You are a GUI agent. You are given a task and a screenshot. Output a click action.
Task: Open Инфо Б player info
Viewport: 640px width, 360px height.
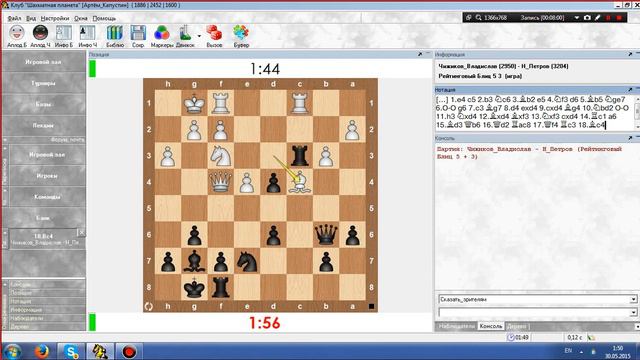click(x=64, y=33)
